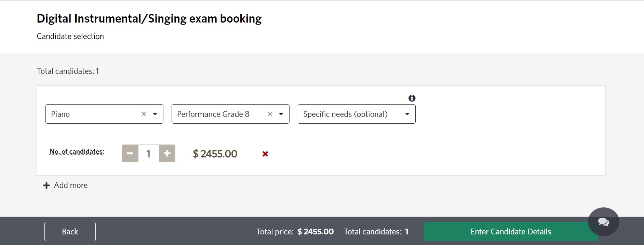Click the candidate count number field
644x245 pixels.
click(149, 153)
